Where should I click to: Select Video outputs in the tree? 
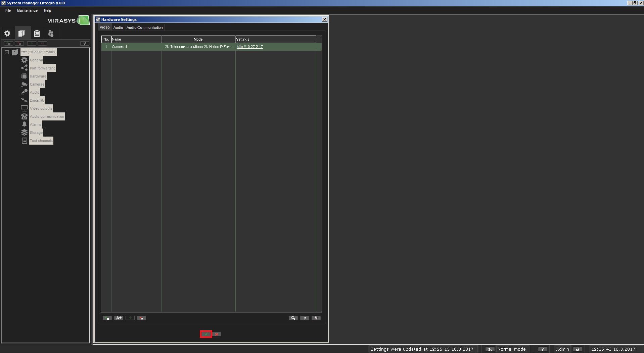pos(41,108)
